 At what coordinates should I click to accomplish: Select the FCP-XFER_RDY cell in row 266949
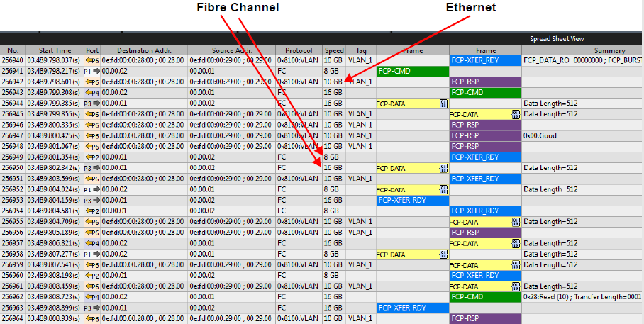485,157
